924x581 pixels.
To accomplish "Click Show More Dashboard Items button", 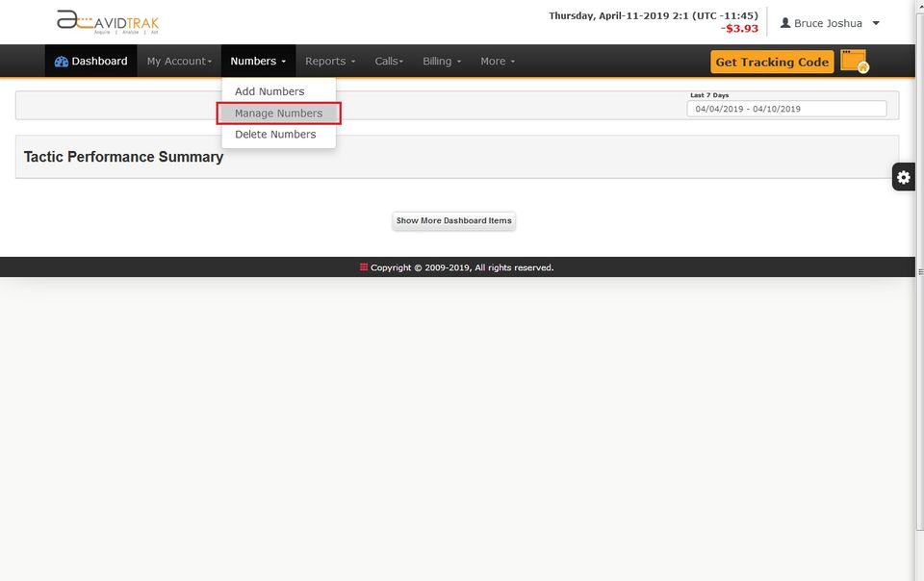I will tap(453, 220).
